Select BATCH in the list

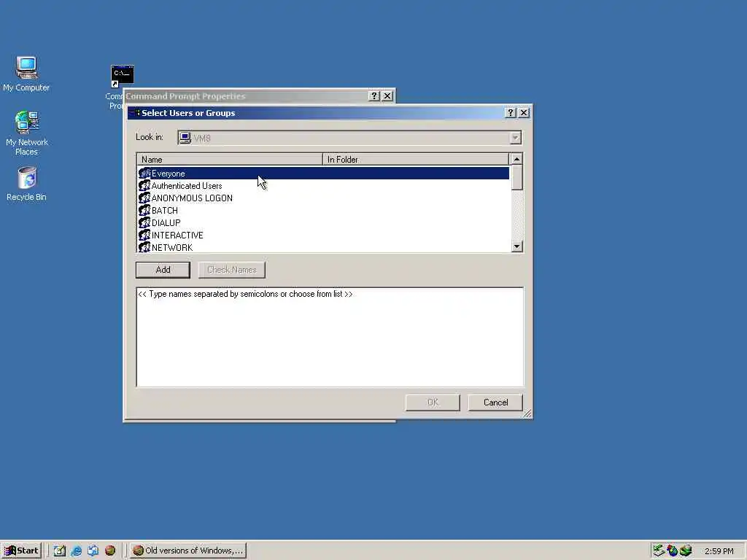tap(165, 211)
